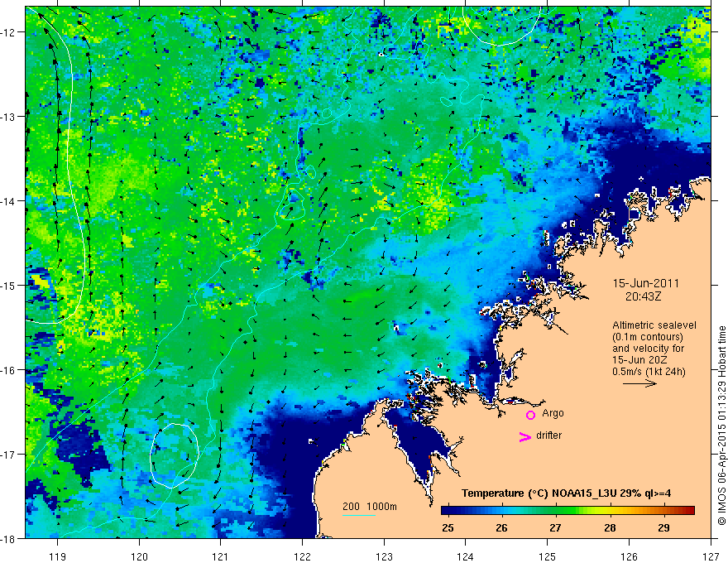Click the longitude label 119
Viewport: 728px width, 563px height.
click(x=58, y=556)
